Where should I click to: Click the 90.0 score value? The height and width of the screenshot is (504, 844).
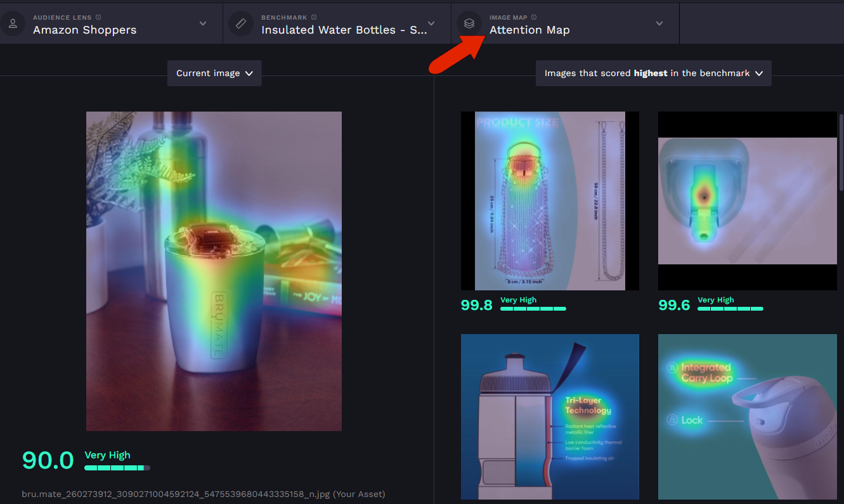pos(48,460)
